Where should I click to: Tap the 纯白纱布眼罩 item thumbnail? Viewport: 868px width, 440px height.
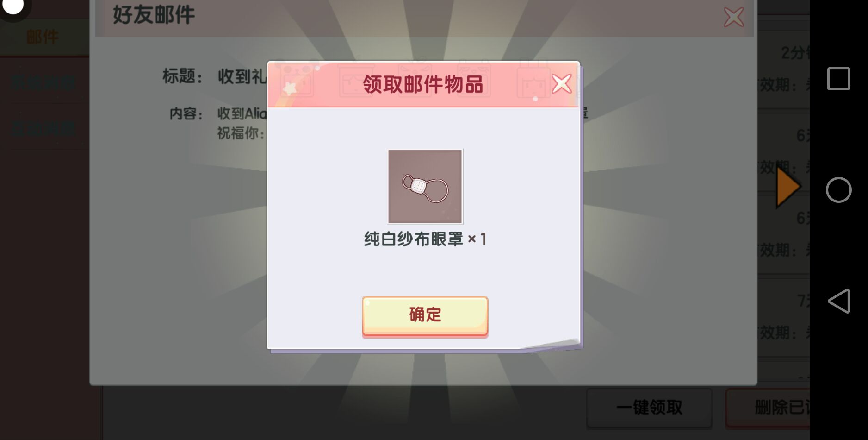(x=425, y=187)
